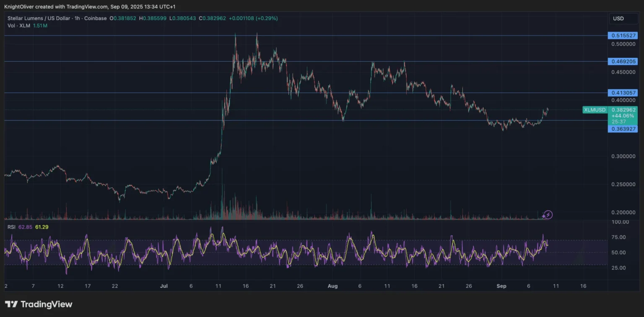Click the 0.469205 price level label
This screenshot has height=317, width=644.
pyautogui.click(x=623, y=61)
